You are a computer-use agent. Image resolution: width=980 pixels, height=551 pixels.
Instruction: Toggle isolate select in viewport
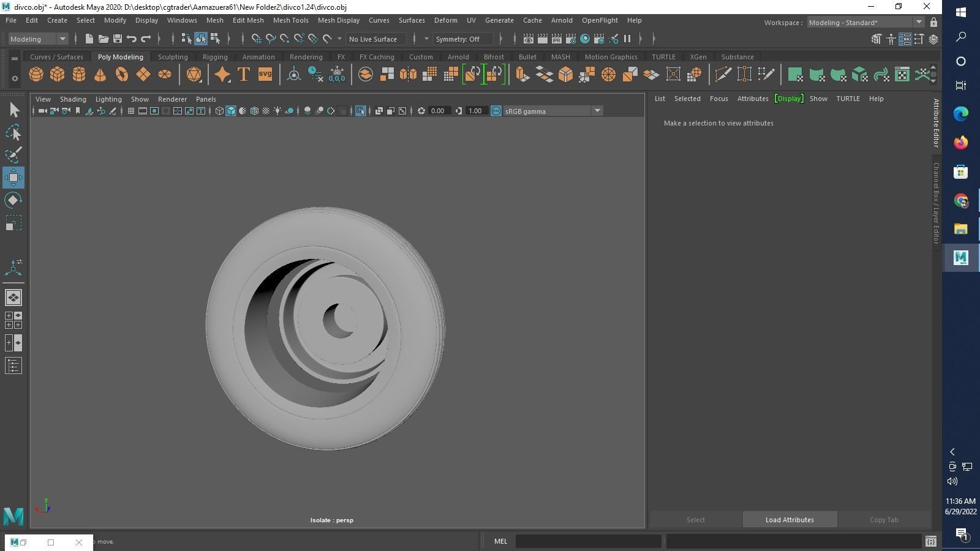pos(360,111)
